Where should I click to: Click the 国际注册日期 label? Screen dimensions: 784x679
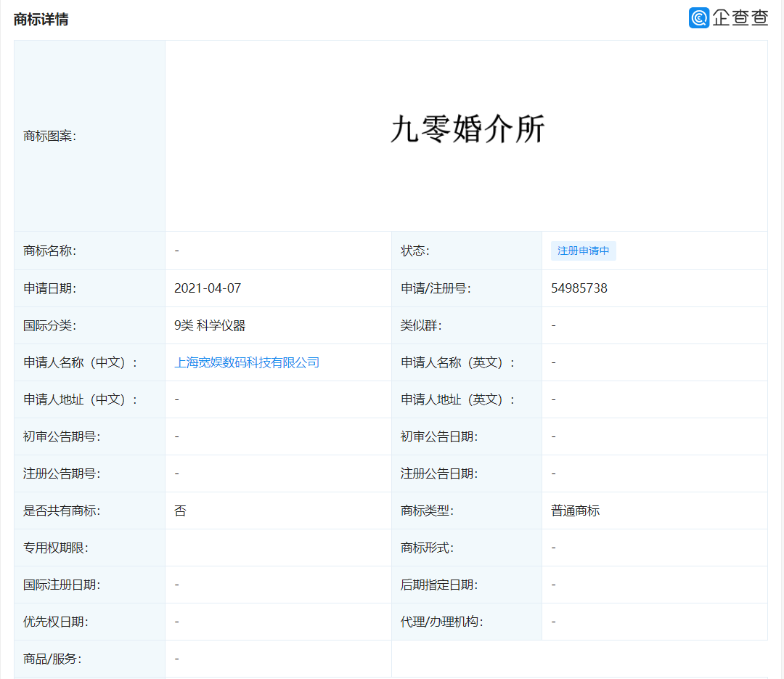62,585
